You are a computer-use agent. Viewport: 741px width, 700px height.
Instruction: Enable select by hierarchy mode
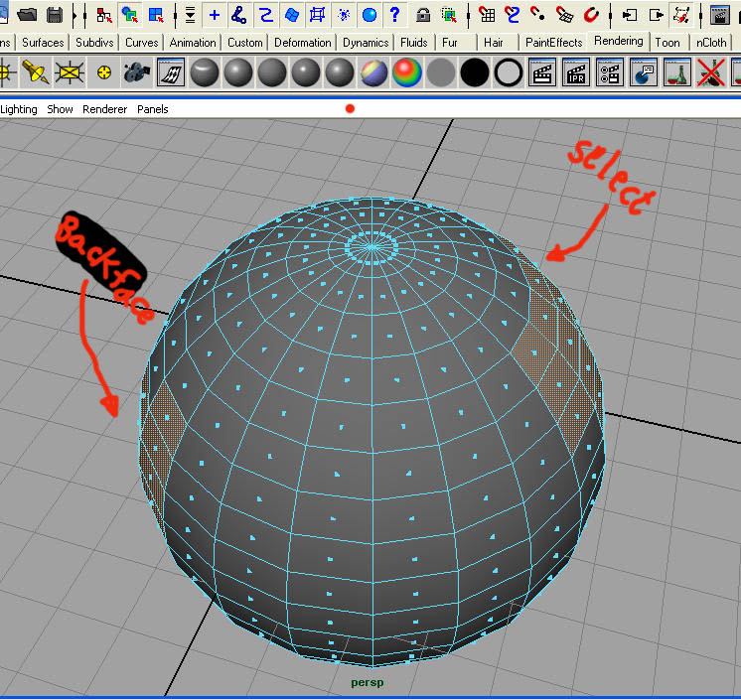(x=104, y=15)
